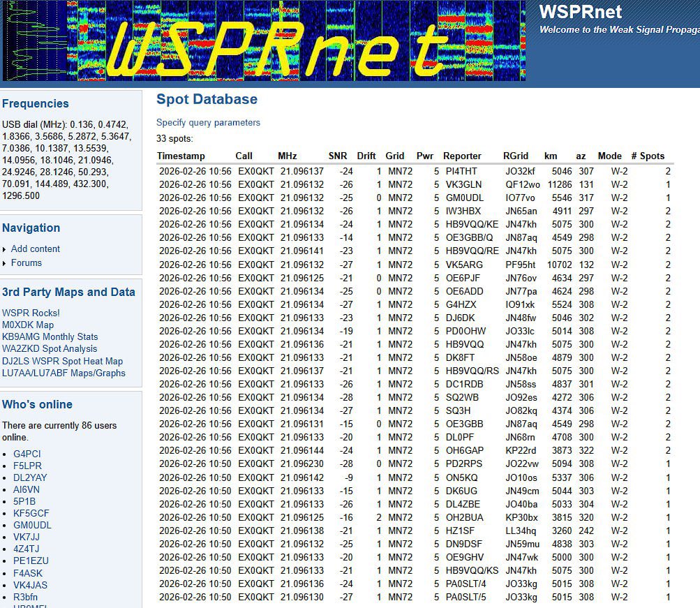
Task: Click RGrid LL34hq cell
Action: point(521,531)
